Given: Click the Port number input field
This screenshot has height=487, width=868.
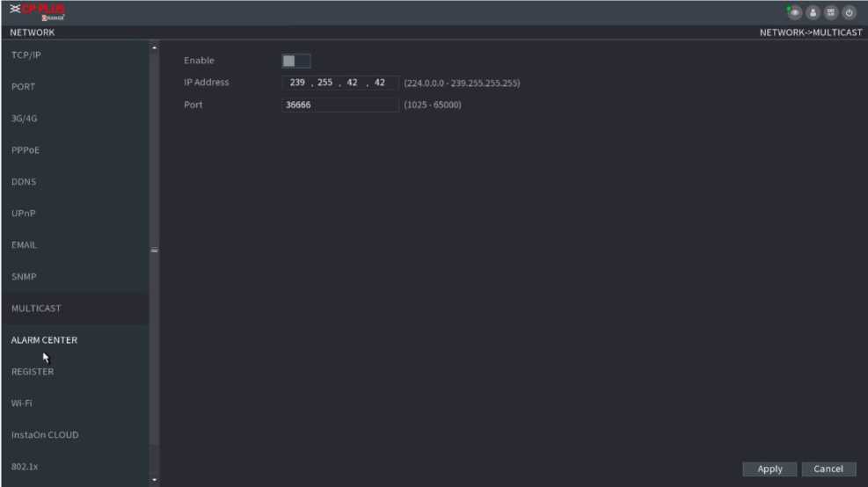Looking at the screenshot, I should tap(340, 105).
